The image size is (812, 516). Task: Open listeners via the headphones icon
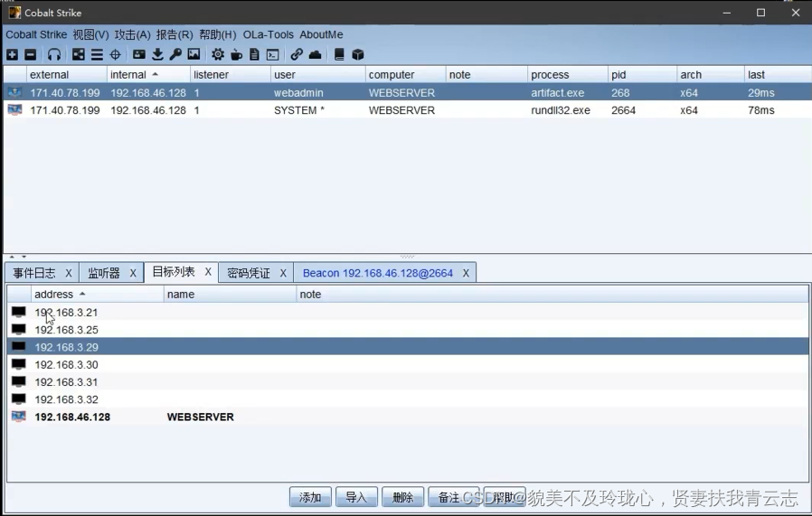coord(54,54)
